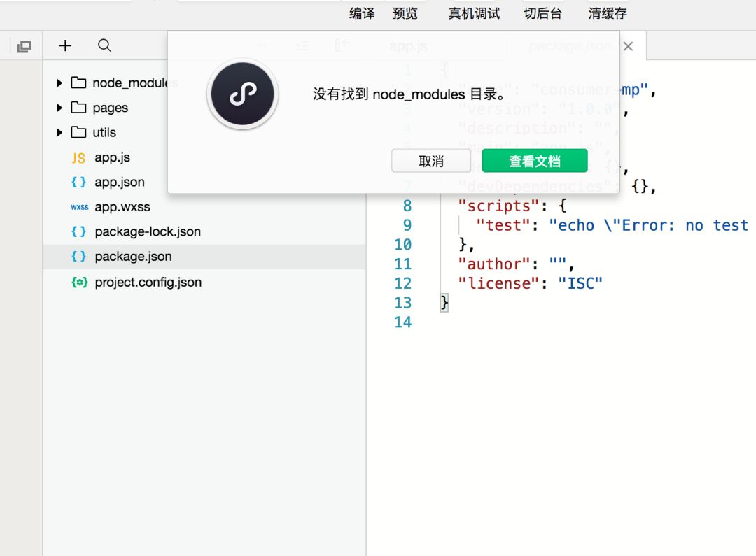Place cursor at closing brace line 13

[x=444, y=303]
